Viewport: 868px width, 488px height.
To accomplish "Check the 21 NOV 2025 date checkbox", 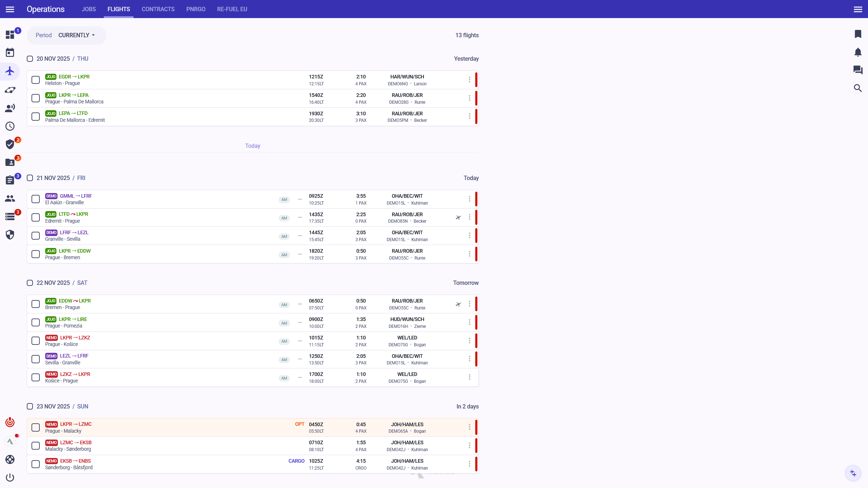I will click(30, 178).
